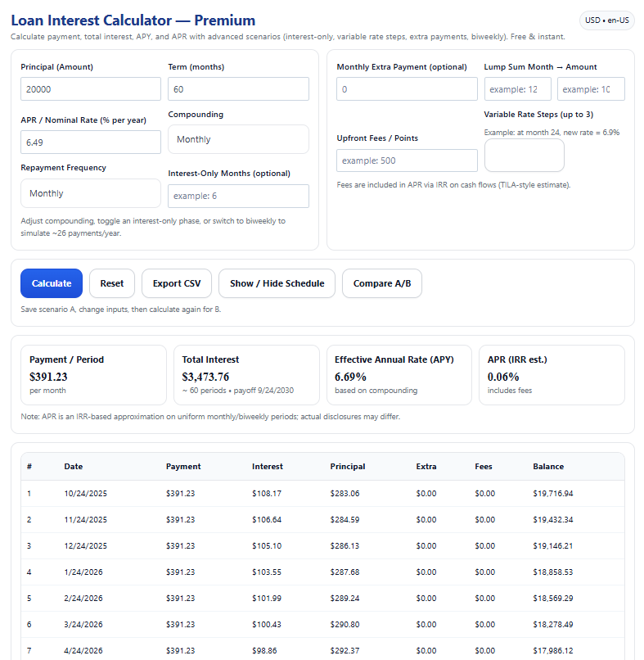Image resolution: width=644 pixels, height=660 pixels.
Task: Click the Loan Interest Calculator — Premium title
Action: pos(133,20)
